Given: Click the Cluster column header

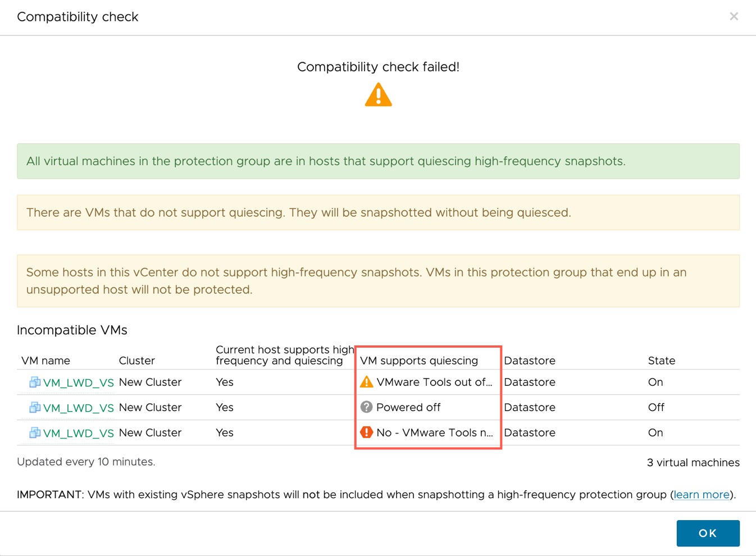Looking at the screenshot, I should coord(136,361).
